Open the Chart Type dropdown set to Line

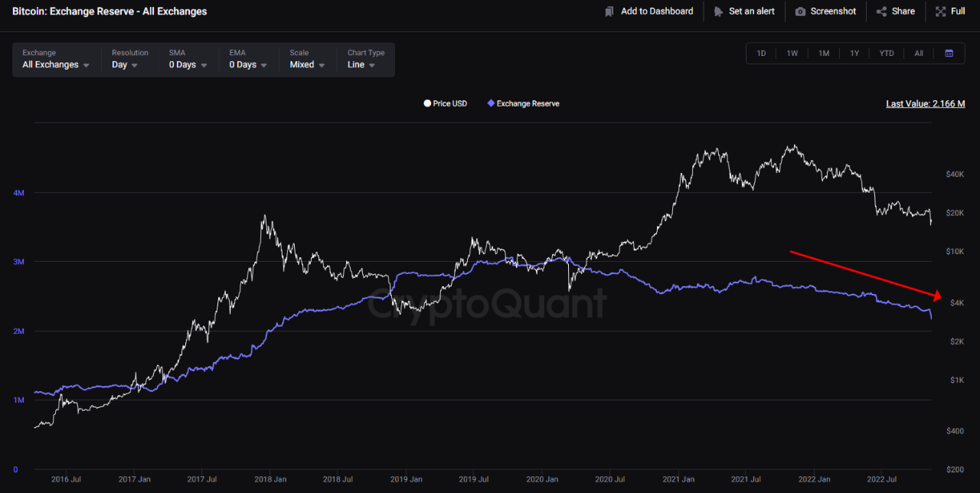point(366,60)
